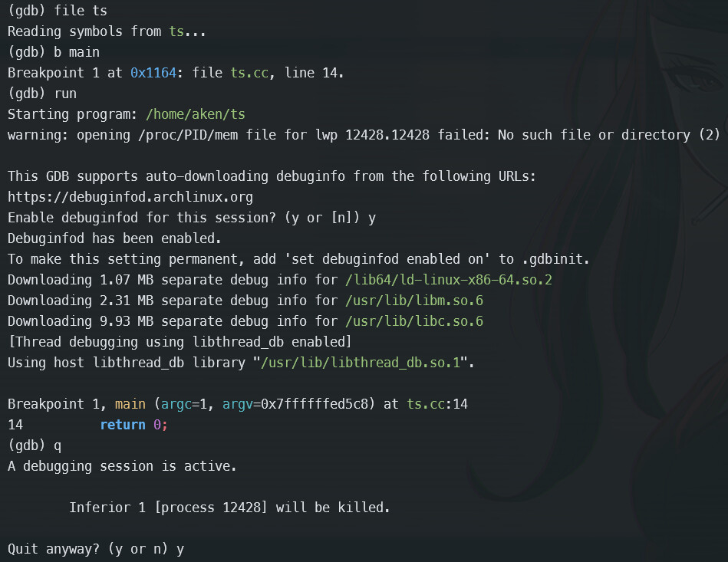Image resolution: width=728 pixels, height=562 pixels.
Task: Click the 'main' function name in yellow
Action: [x=130, y=404]
